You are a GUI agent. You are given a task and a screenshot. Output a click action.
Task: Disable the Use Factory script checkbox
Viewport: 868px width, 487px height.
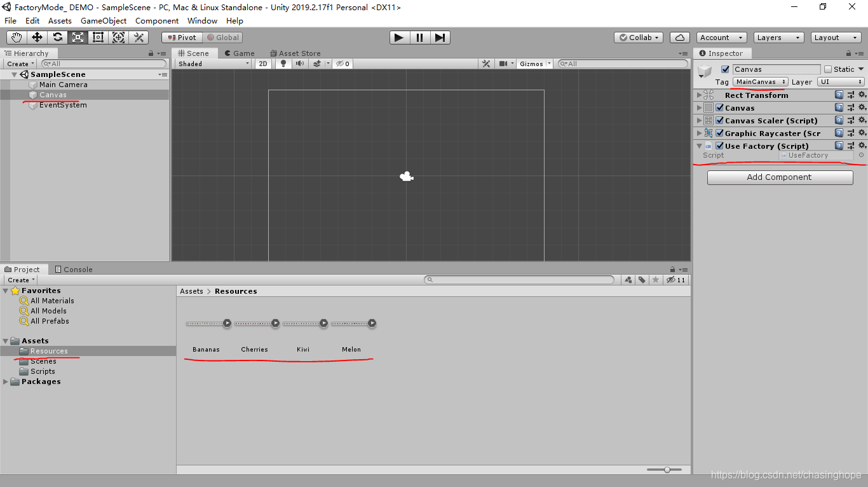tap(720, 146)
